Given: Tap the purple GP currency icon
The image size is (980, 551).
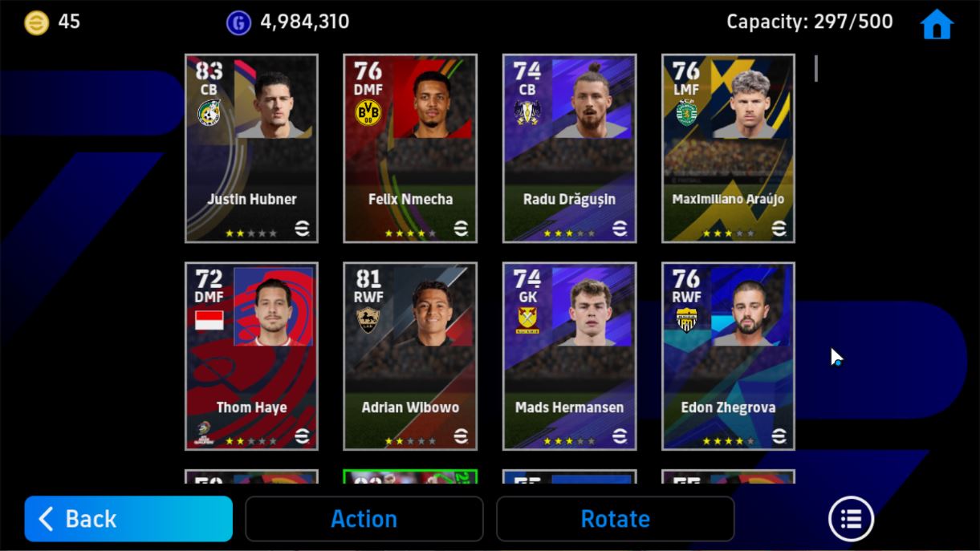Looking at the screenshot, I should pyautogui.click(x=238, y=22).
